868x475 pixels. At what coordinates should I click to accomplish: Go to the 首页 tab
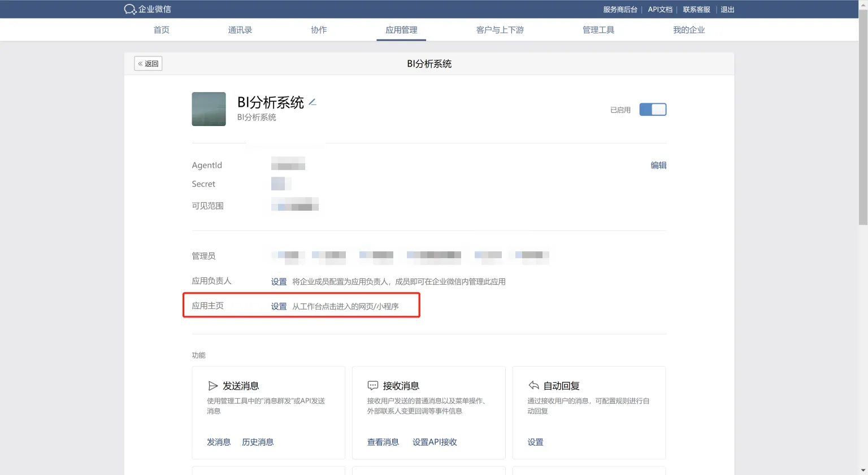tap(162, 30)
